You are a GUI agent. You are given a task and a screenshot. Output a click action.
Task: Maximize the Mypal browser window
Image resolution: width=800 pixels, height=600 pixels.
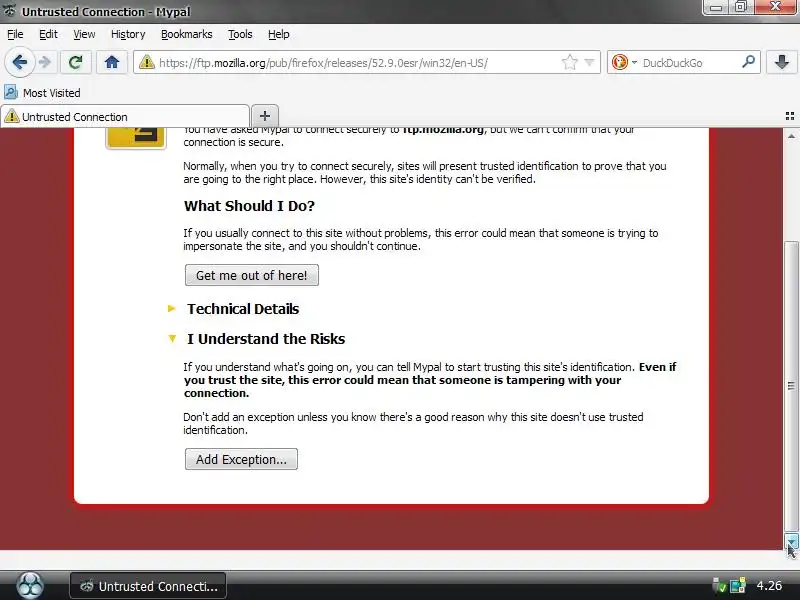[741, 7]
